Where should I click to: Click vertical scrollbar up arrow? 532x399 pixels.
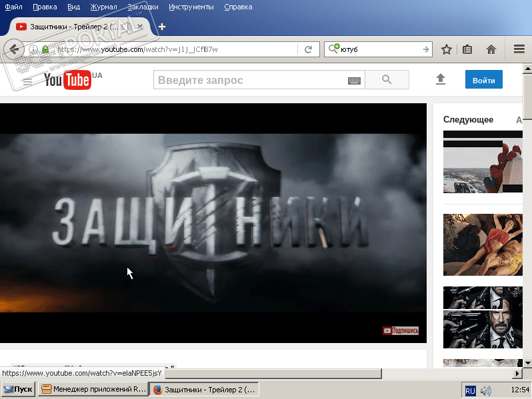[x=527, y=69]
